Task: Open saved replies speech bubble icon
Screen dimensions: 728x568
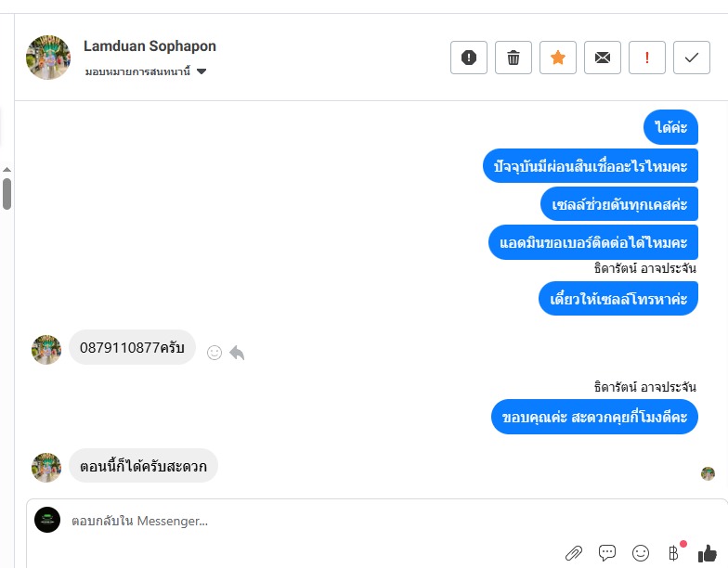Action: (607, 552)
